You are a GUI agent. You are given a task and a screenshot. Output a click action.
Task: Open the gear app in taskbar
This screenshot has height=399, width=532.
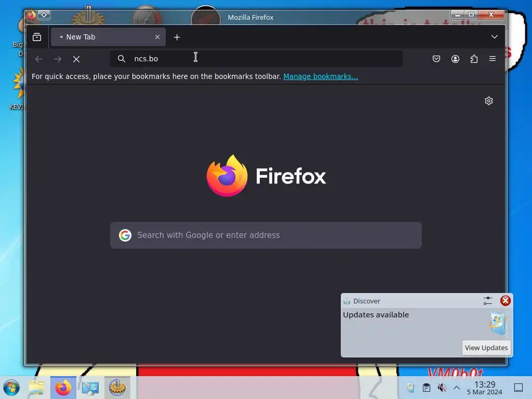point(117,388)
